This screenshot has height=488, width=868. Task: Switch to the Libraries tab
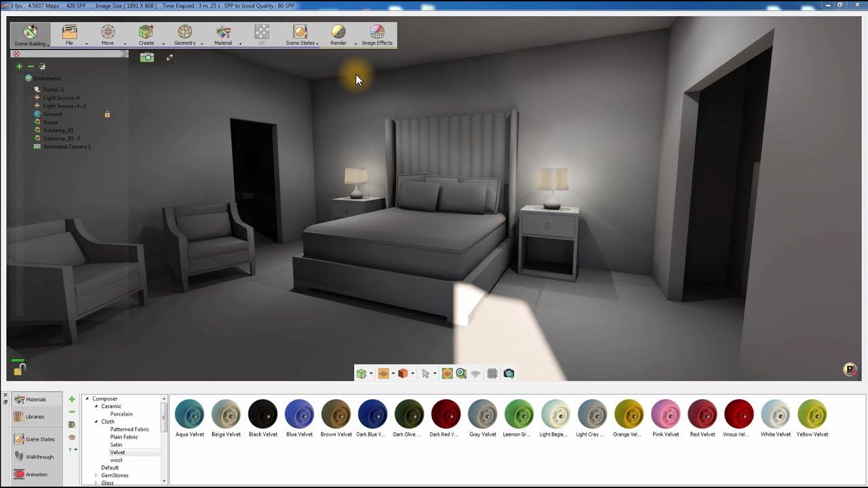tap(37, 417)
